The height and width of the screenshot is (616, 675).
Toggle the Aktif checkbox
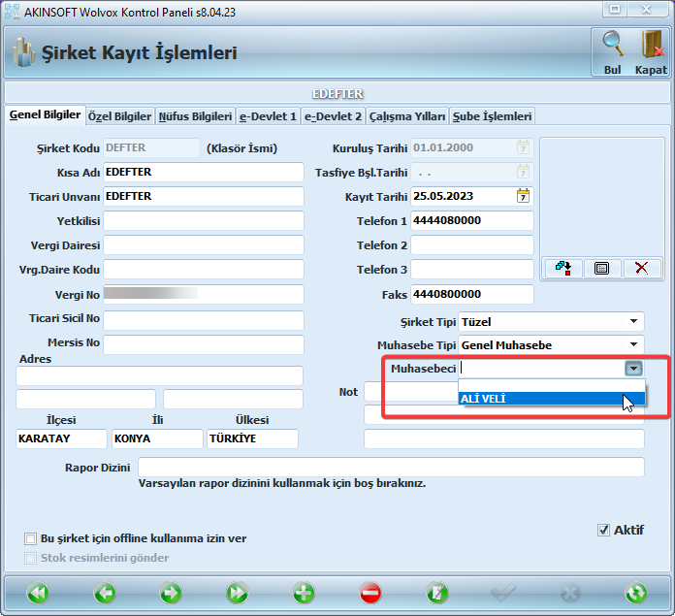click(x=603, y=530)
